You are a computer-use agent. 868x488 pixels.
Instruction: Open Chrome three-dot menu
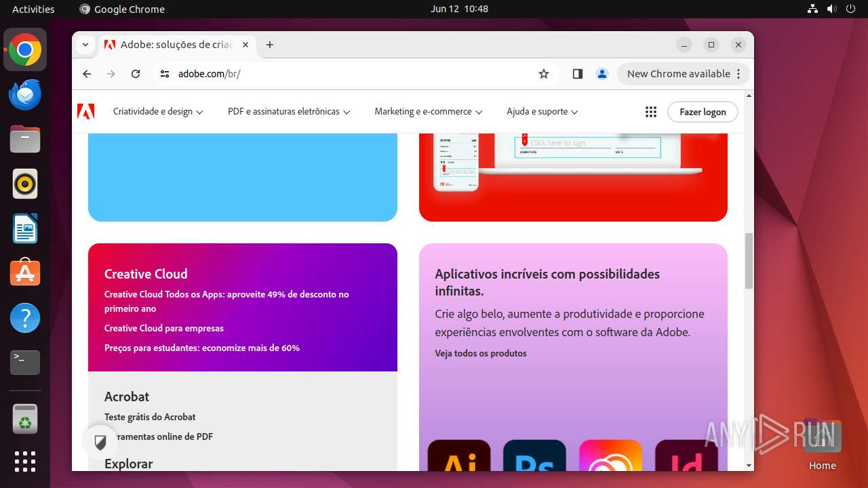[739, 74]
